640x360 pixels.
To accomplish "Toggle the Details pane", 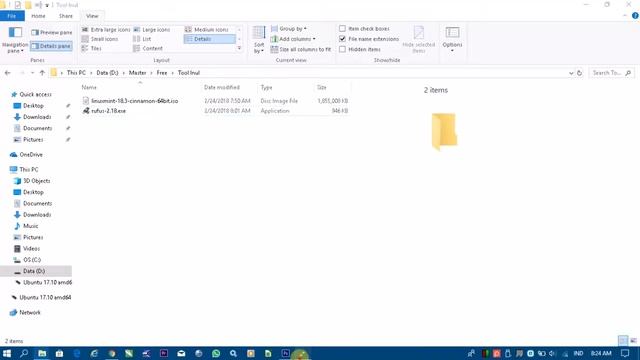I will click(x=51, y=46).
